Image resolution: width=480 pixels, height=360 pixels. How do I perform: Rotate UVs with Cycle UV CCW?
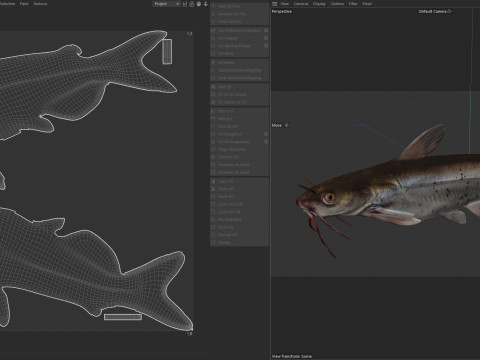click(x=239, y=204)
